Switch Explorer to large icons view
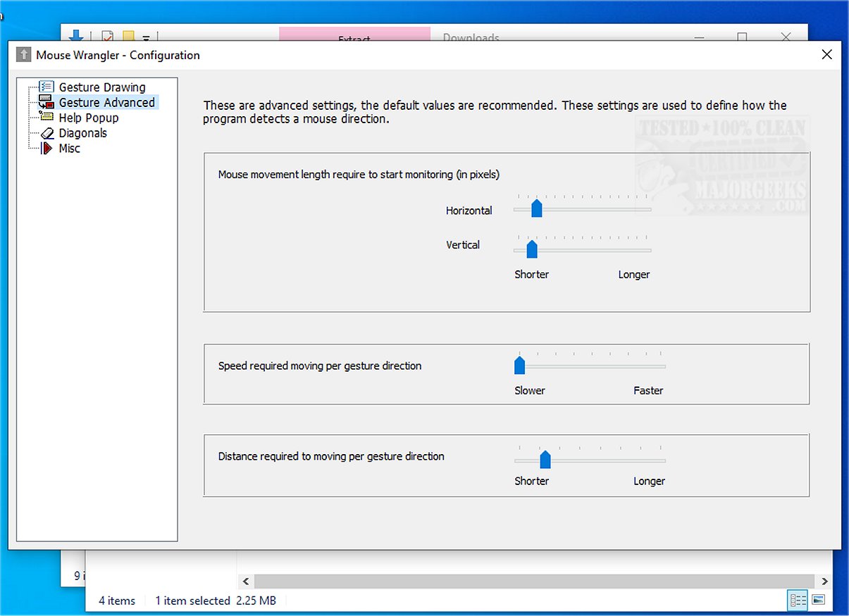The height and width of the screenshot is (616, 849). [x=818, y=601]
